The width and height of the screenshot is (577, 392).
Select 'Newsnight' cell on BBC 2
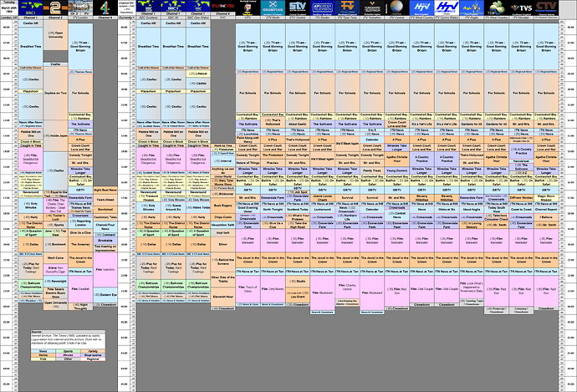(55, 281)
